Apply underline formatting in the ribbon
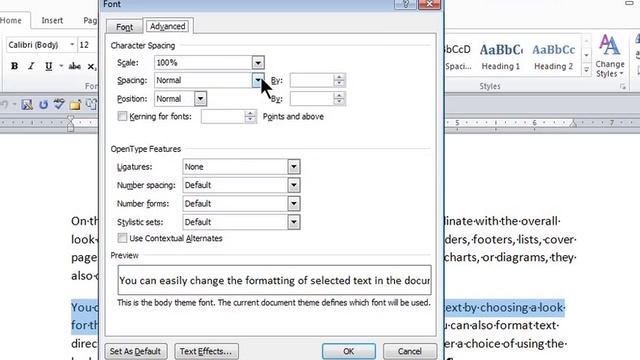The height and width of the screenshot is (360, 640). click(49, 66)
